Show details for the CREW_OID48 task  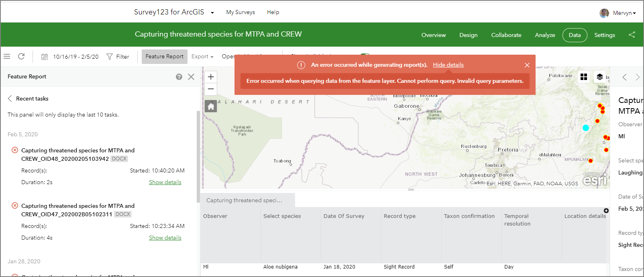point(165,182)
